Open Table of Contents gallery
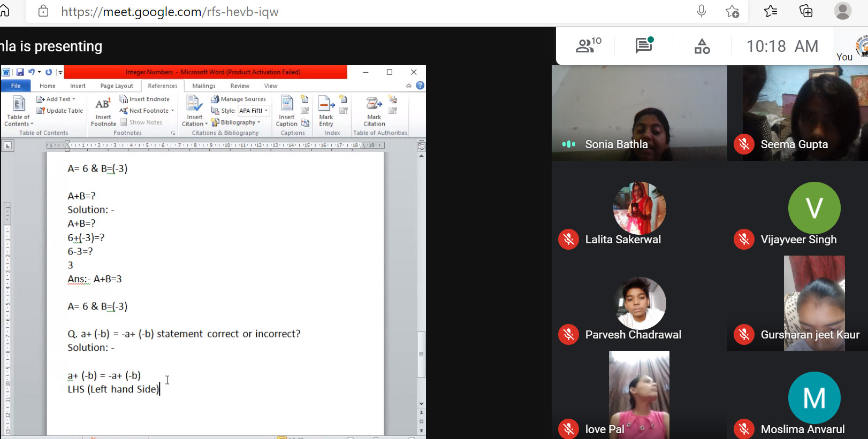Viewport: 868px width, 439px height. [x=19, y=111]
